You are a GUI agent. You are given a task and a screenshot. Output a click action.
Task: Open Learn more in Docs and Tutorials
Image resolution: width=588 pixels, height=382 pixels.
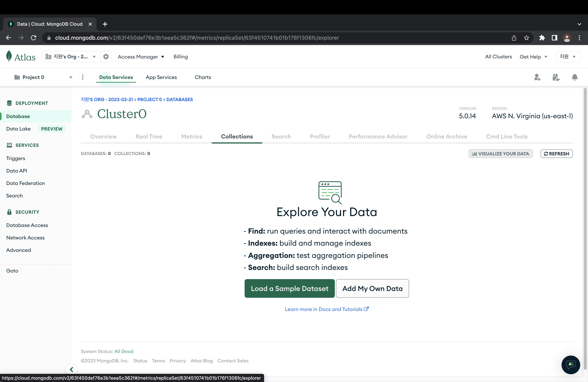point(327,309)
